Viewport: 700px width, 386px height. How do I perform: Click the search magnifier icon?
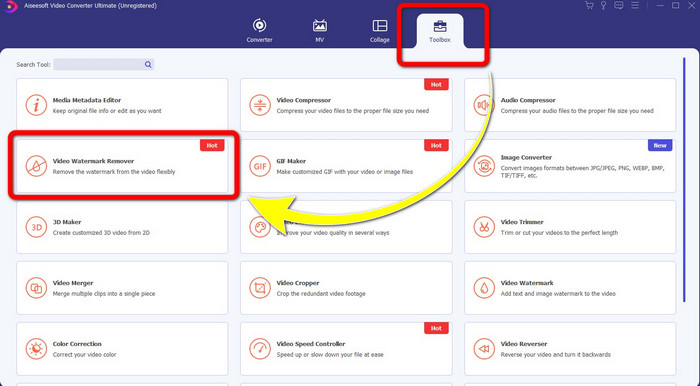tap(148, 64)
